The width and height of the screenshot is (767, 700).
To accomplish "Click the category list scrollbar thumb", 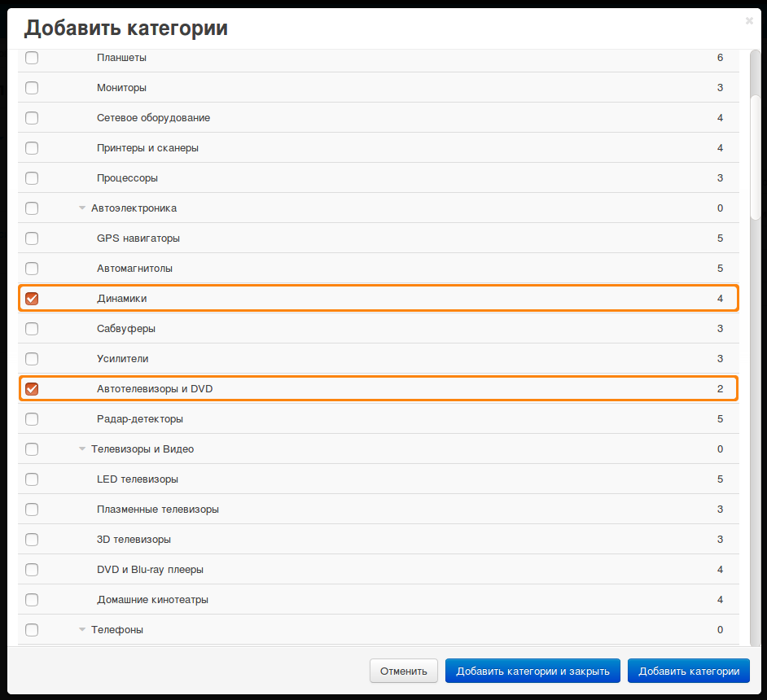I will [x=756, y=156].
